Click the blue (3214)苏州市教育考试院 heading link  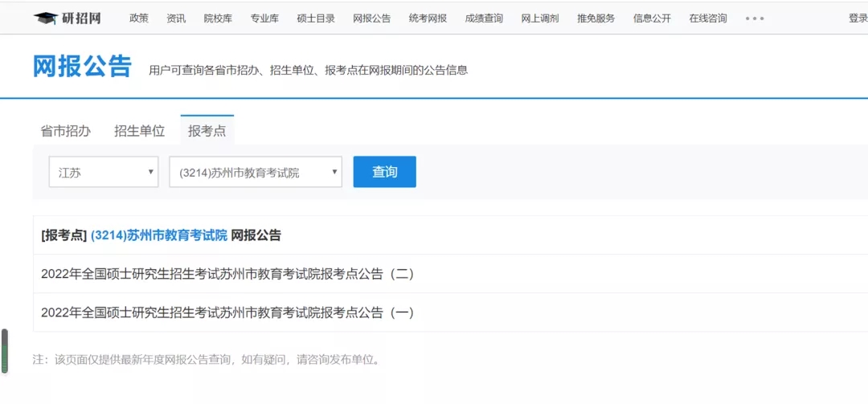[x=159, y=235]
